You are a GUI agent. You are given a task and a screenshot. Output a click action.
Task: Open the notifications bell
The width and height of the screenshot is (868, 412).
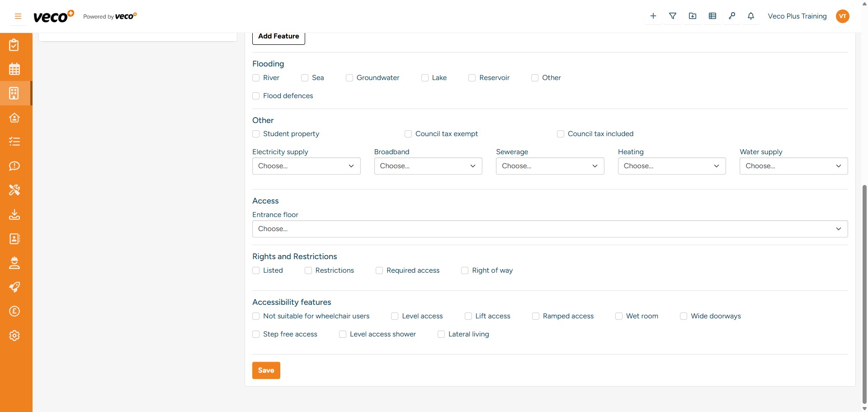[x=751, y=16]
